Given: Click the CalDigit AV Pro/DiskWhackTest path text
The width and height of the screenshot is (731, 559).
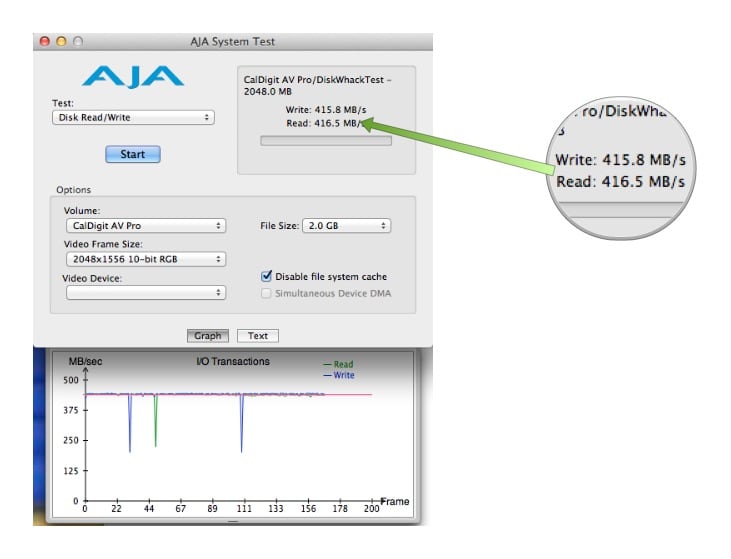Looking at the screenshot, I should click(x=317, y=80).
